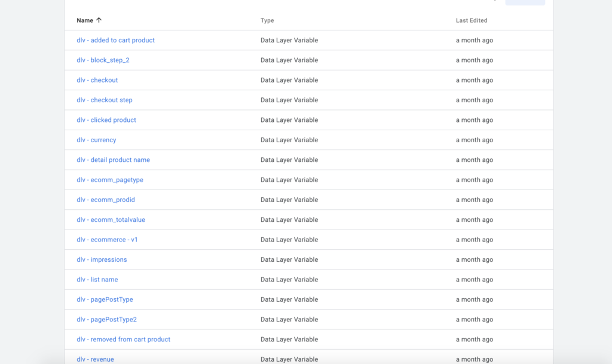Click the sort arrow beside Name
612x364 pixels.
(99, 20)
